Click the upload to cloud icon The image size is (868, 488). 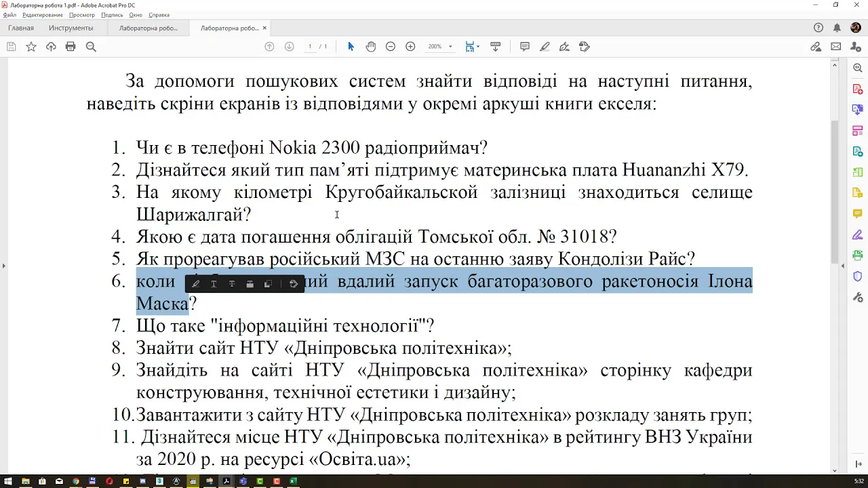[51, 47]
